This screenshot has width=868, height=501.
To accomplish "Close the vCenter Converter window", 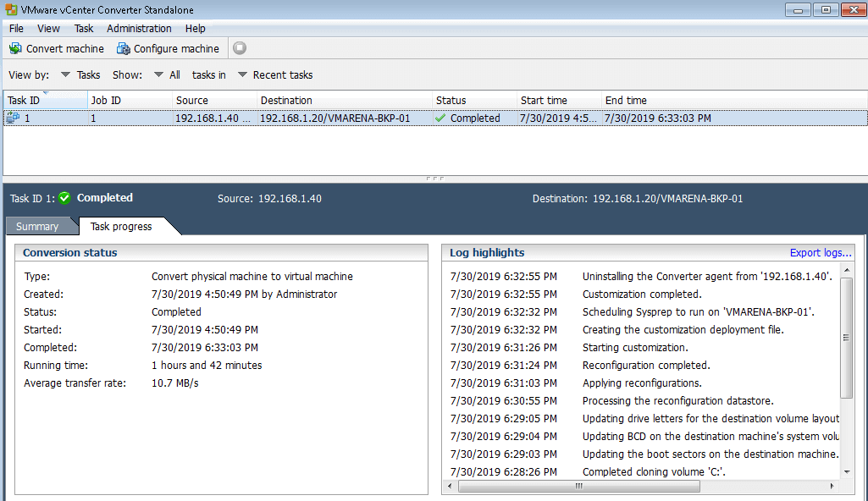I will 853,9.
